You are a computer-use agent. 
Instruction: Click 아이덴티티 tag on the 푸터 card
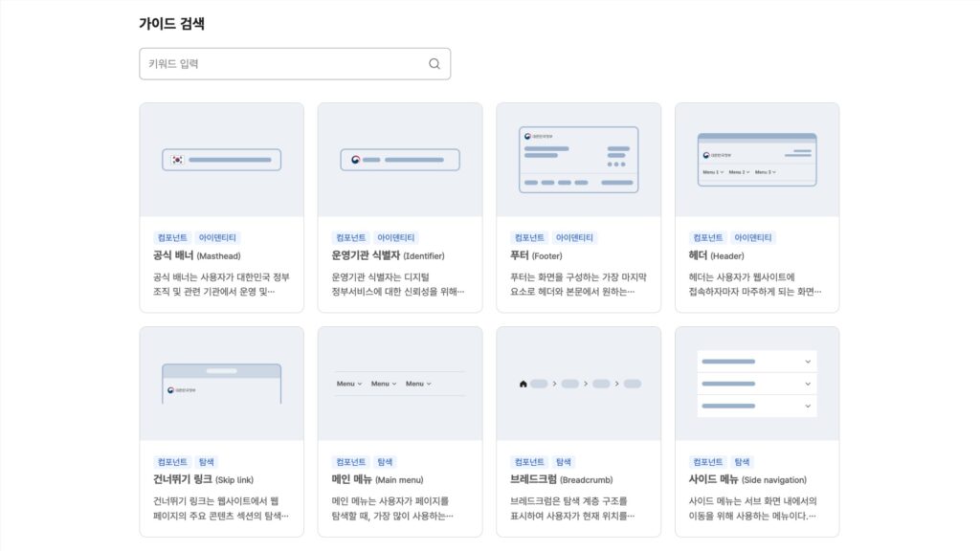(574, 237)
